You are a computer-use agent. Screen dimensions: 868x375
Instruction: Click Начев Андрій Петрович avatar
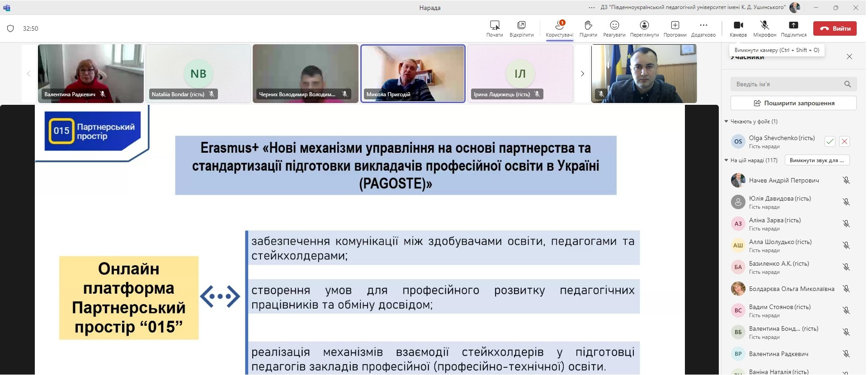[738, 180]
